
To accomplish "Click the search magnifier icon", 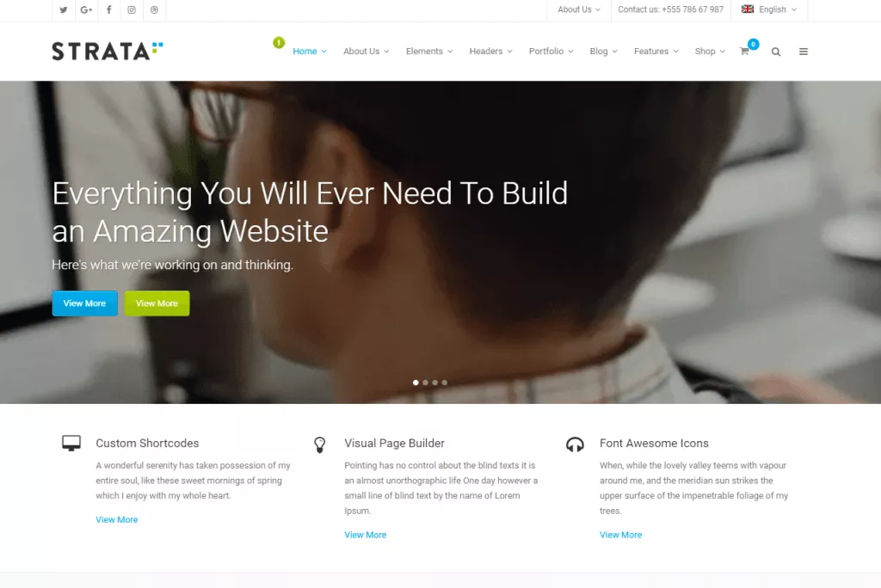I will click(776, 52).
